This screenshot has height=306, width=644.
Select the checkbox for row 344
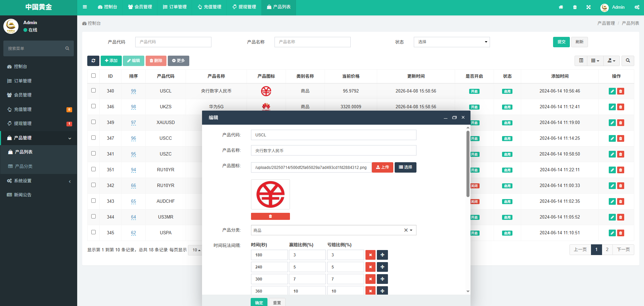(x=94, y=217)
